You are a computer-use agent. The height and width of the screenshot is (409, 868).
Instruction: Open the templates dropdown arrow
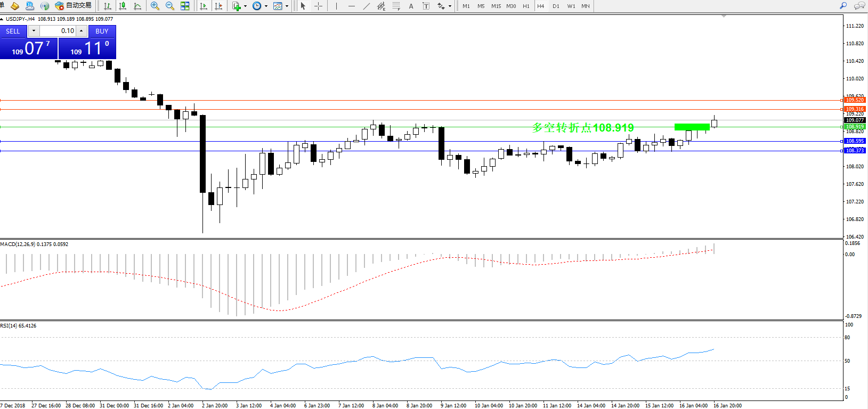coord(287,6)
